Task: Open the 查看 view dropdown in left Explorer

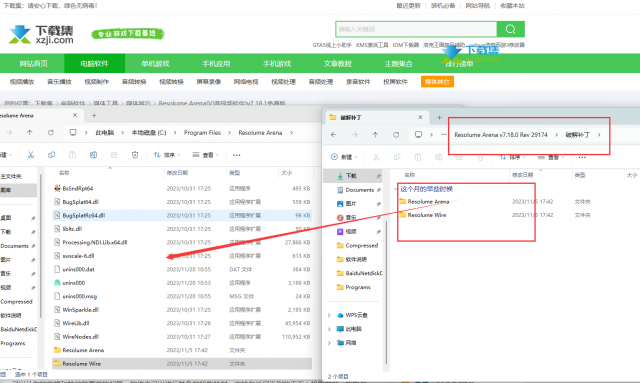Action: (206, 155)
